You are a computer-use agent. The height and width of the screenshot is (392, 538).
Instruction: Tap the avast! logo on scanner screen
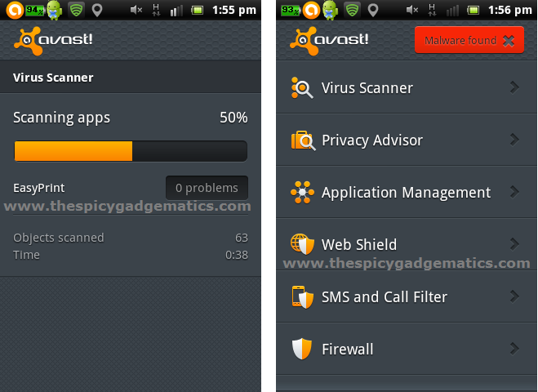click(53, 41)
